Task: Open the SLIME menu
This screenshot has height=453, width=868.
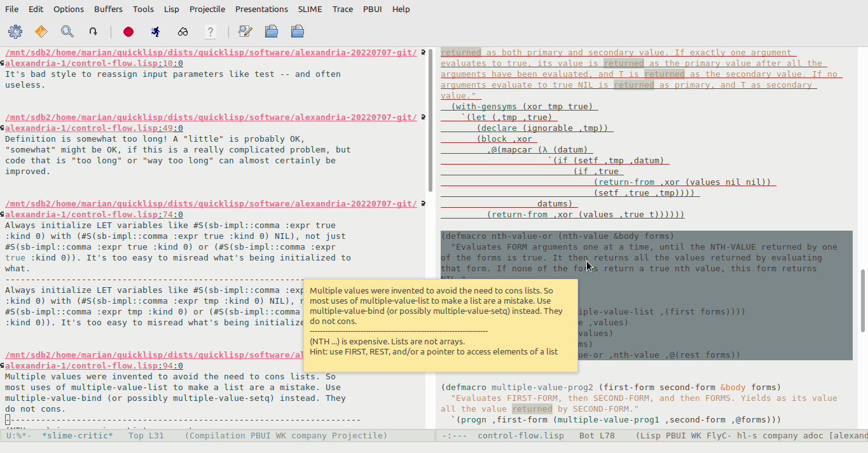Action: pos(310,9)
